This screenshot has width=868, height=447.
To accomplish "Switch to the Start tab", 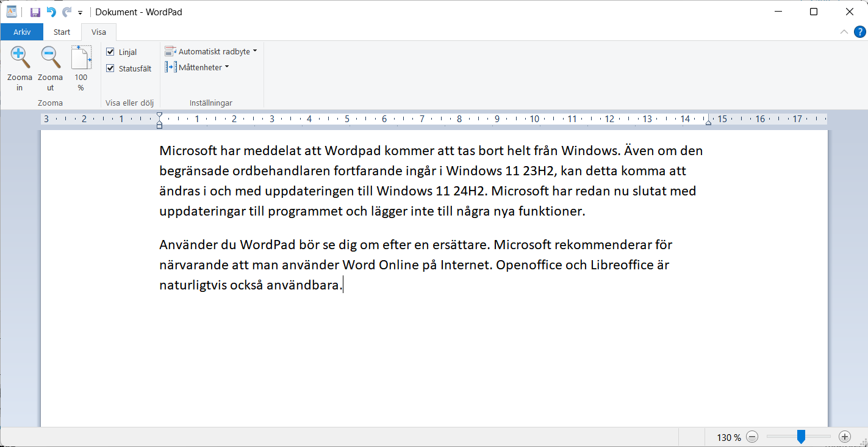I will pyautogui.click(x=62, y=32).
